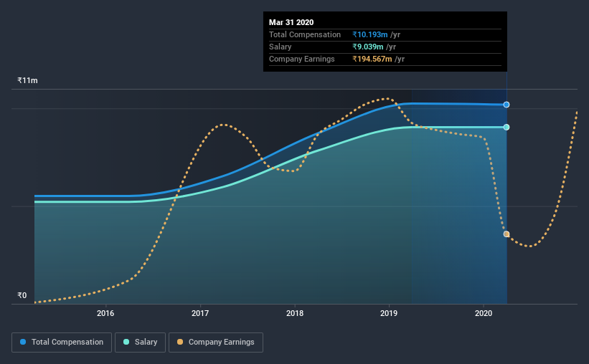The width and height of the screenshot is (589, 364).
Task: Select the blue Total Compensation data point
Action: coord(506,105)
